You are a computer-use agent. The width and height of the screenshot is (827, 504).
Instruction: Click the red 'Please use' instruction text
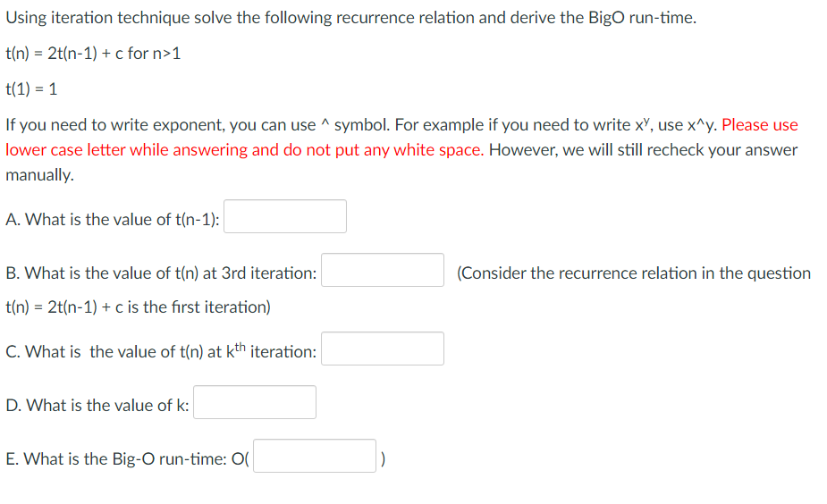(x=759, y=125)
